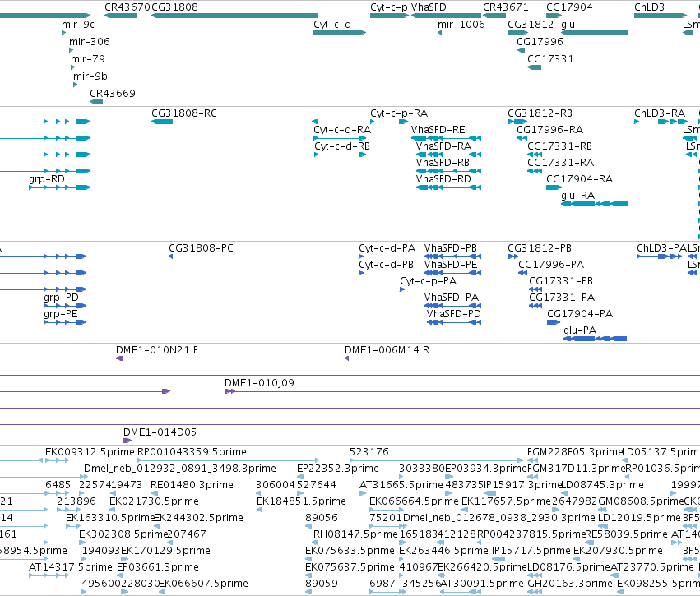Open the glu gene bar in top track
700x596 pixels.
pos(595,33)
